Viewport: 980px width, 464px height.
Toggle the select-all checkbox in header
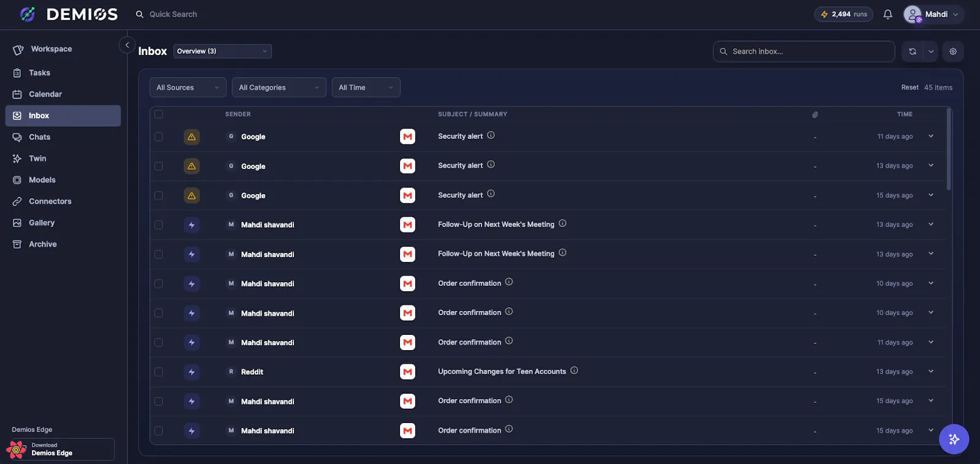click(159, 114)
